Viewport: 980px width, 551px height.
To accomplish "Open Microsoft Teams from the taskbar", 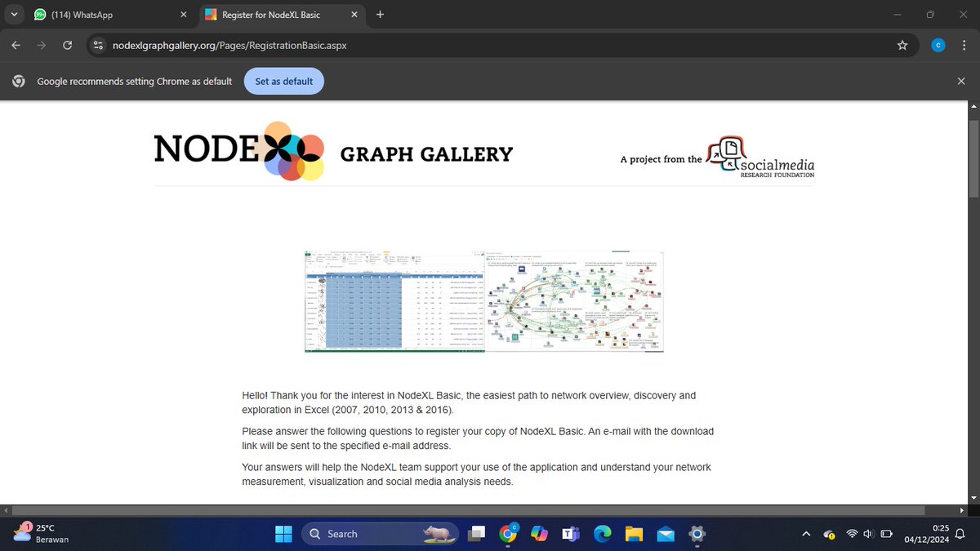I will tap(571, 534).
